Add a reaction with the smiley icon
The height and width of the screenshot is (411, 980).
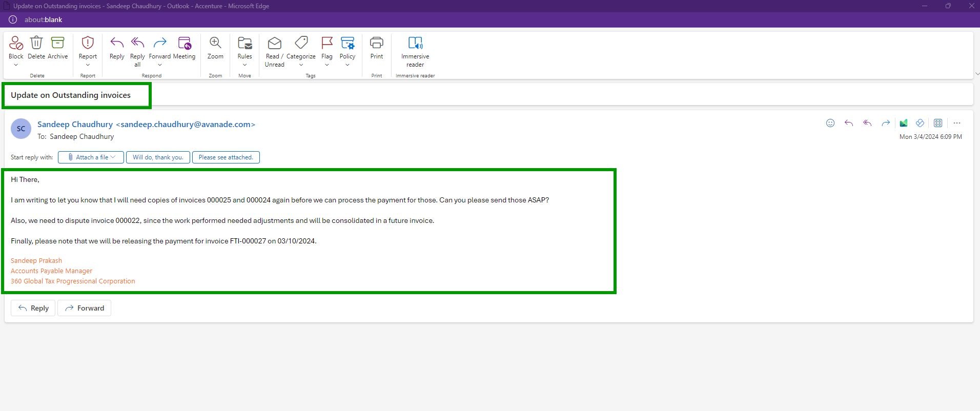[830, 123]
